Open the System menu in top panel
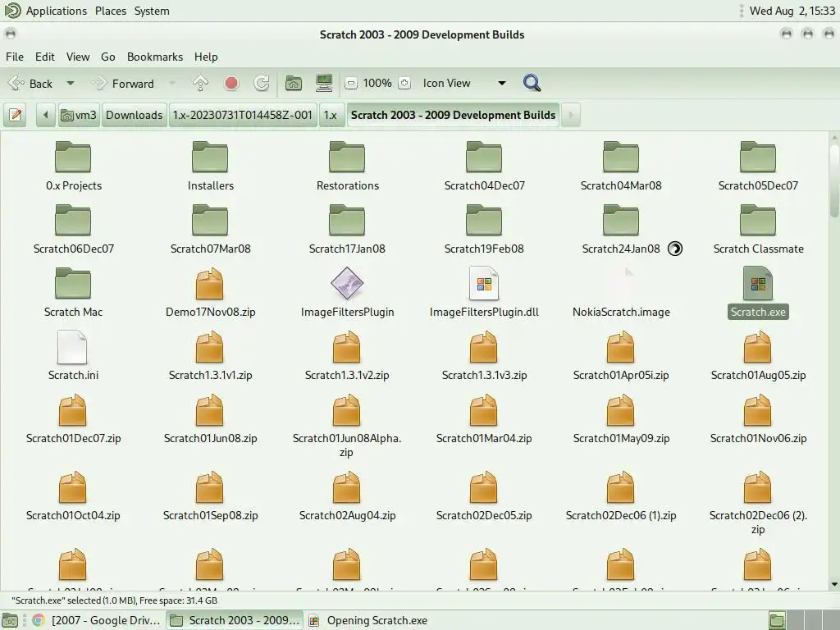 152,11
